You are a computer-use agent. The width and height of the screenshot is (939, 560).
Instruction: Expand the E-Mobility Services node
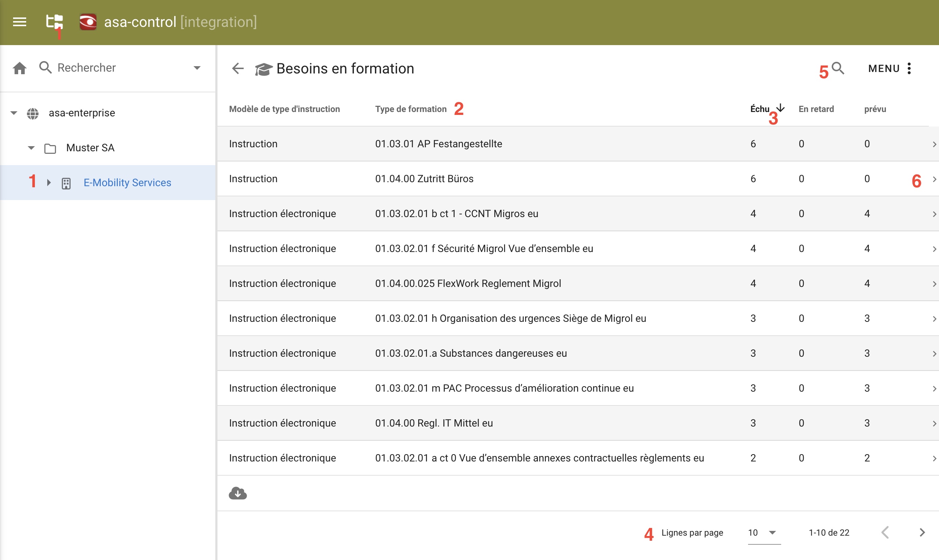point(49,183)
